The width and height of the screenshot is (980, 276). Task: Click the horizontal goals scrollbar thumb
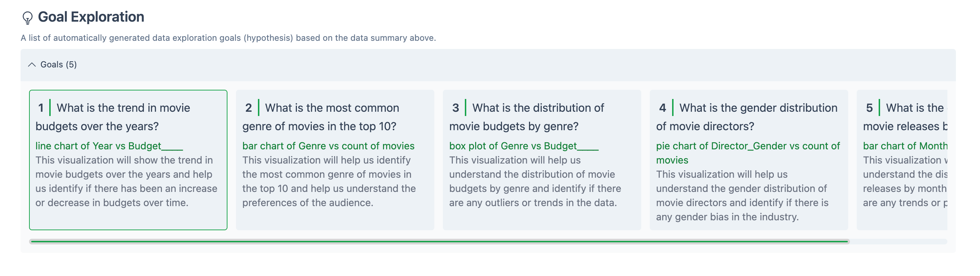pyautogui.click(x=439, y=241)
